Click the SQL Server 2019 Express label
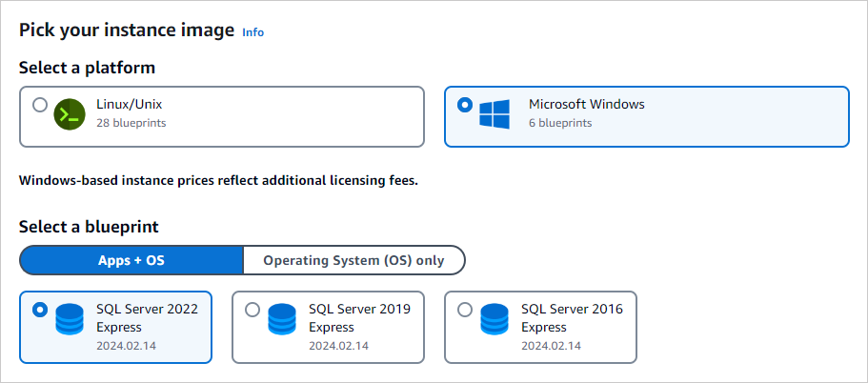Image resolution: width=868 pixels, height=383 pixels. point(360,317)
